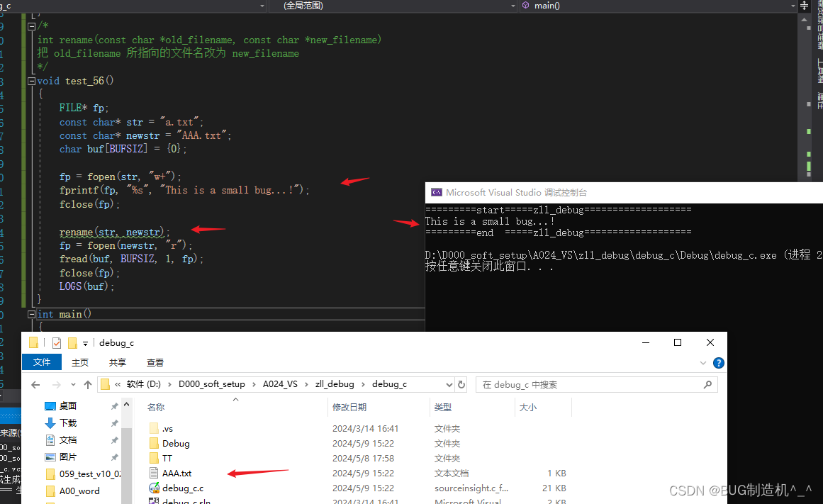Click the search magnifier icon in Explorer
The width and height of the screenshot is (823, 504).
pos(707,384)
